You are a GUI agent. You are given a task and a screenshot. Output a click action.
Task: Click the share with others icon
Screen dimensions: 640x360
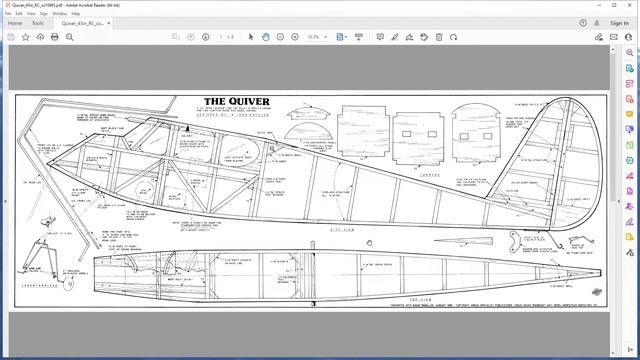pos(628,37)
